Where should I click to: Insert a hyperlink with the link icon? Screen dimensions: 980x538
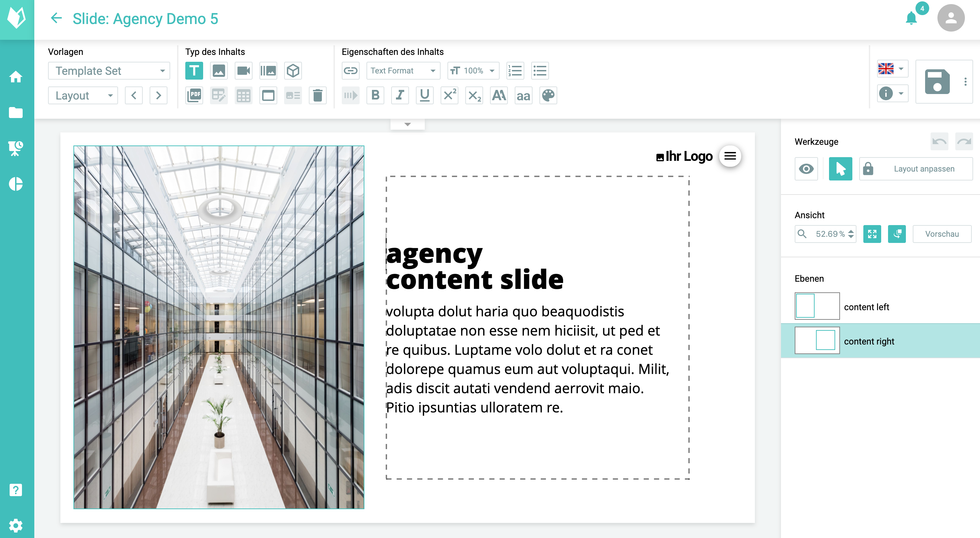350,71
